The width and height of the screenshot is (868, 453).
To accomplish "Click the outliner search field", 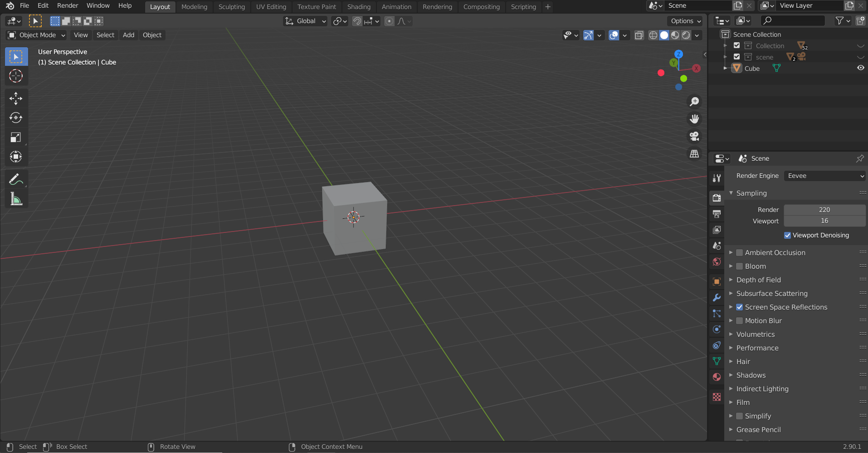I will click(793, 20).
